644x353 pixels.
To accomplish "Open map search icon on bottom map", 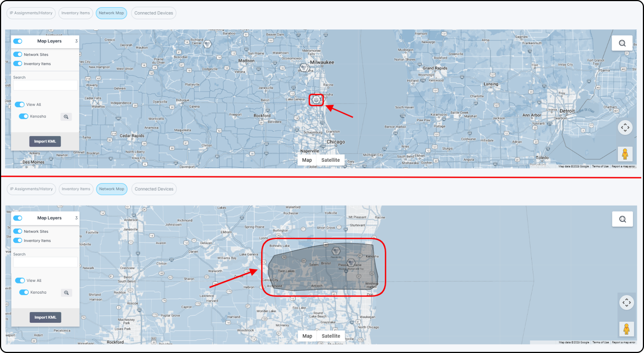I will 623,219.
